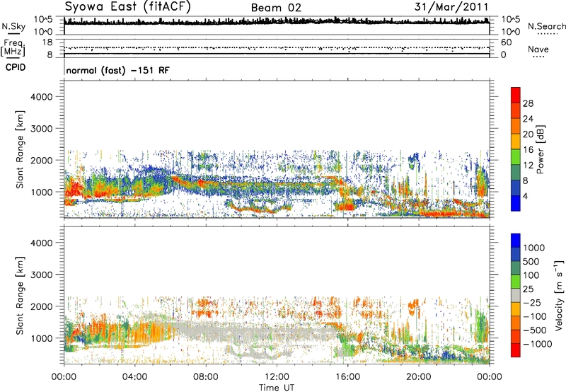Image resolution: width=566 pixels, height=392 pixels.
Task: Click the '08:00' time axis label
Action: (206, 377)
